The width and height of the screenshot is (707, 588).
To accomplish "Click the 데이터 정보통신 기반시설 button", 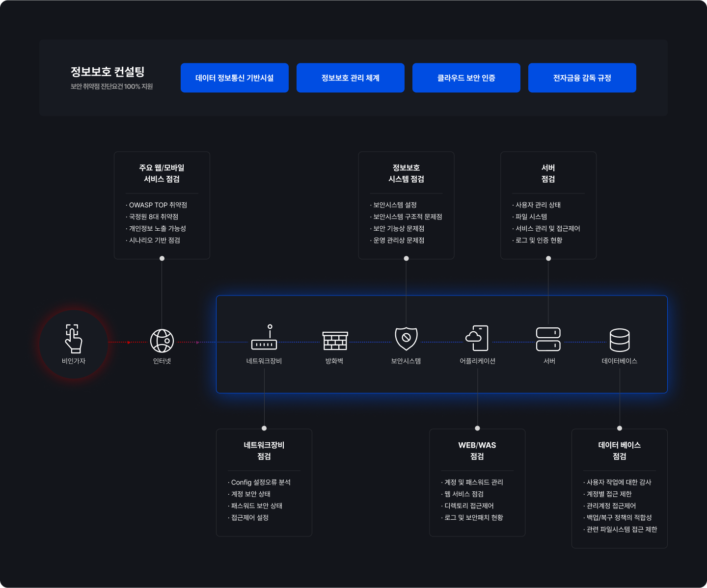I will 235,78.
